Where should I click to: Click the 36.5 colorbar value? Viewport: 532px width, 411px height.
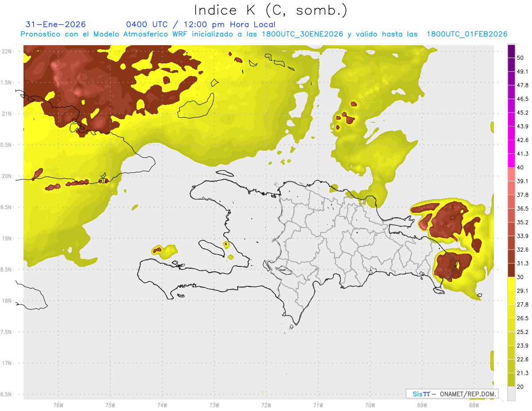(523, 208)
